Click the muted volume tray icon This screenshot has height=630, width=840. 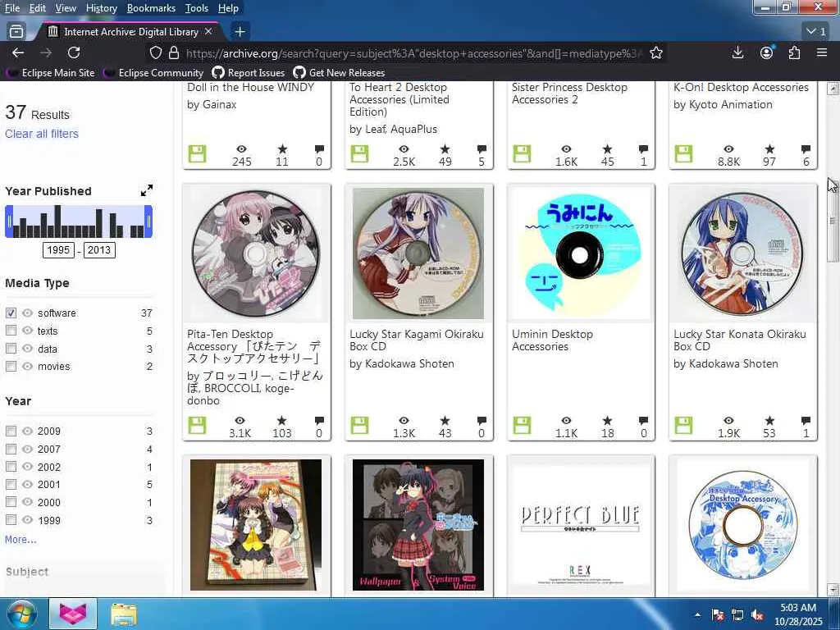point(757,615)
